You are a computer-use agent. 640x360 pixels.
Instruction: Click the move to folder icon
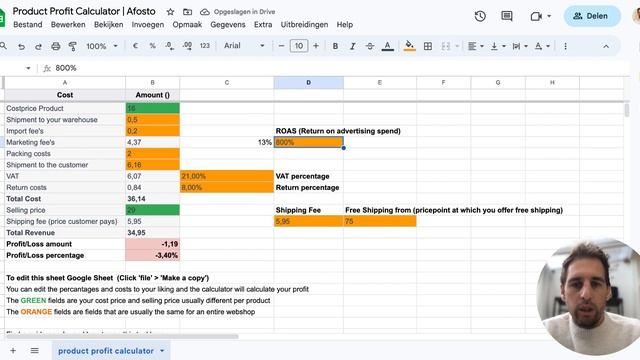tap(187, 12)
